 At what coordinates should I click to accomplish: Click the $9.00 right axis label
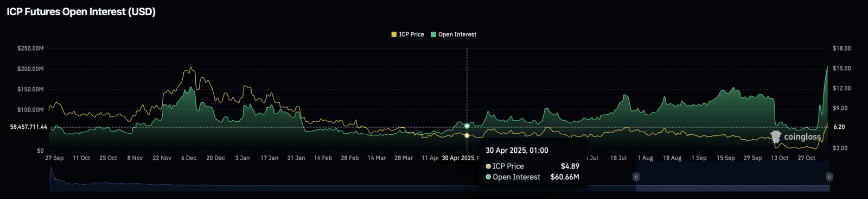[x=840, y=108]
